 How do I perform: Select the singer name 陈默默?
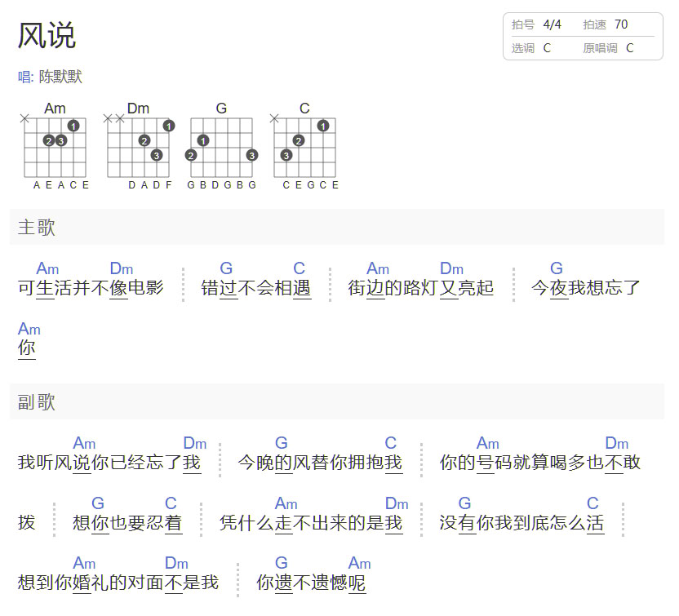(60, 77)
